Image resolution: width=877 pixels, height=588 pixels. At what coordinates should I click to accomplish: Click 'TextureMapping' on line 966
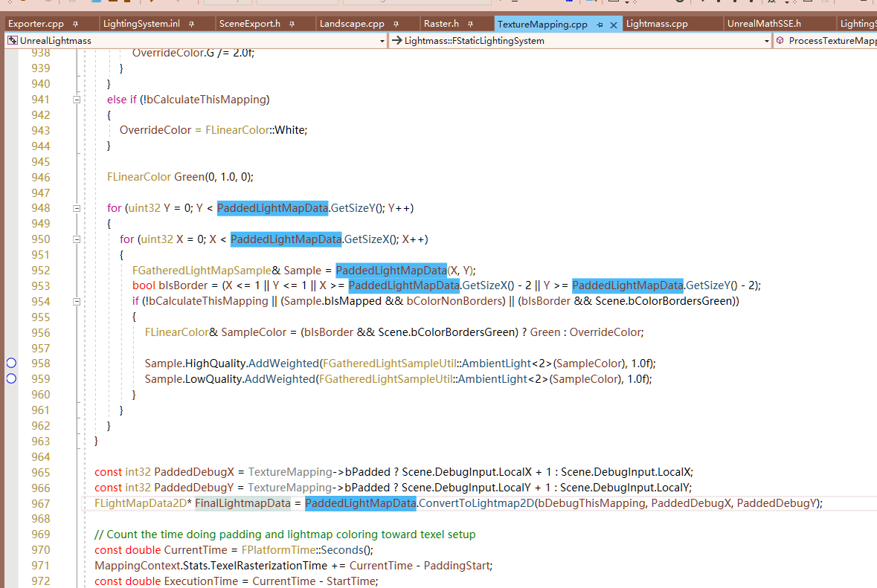[289, 488]
